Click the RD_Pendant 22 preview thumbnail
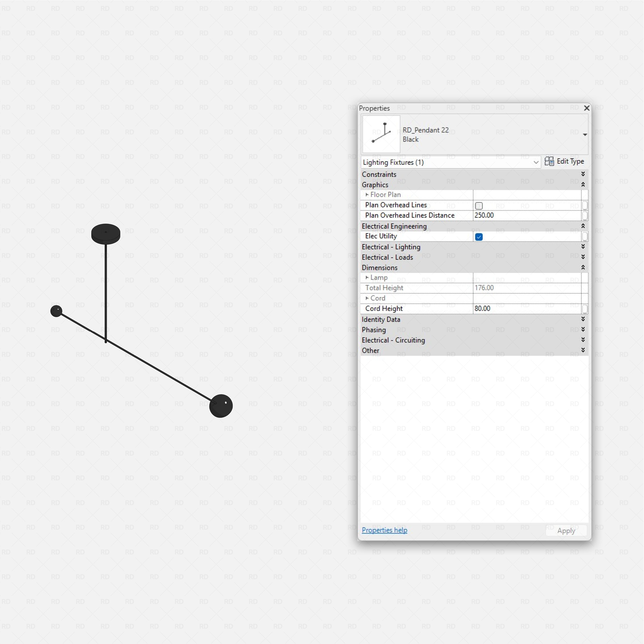 click(x=381, y=134)
